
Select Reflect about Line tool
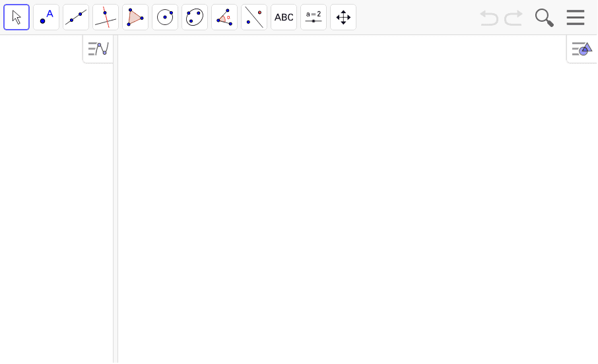click(254, 17)
